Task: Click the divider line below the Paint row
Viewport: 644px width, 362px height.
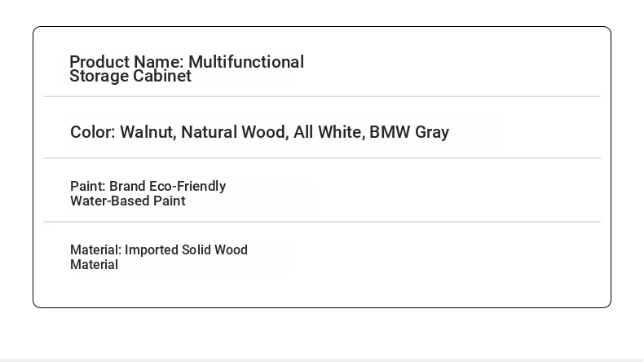Action: point(322,222)
